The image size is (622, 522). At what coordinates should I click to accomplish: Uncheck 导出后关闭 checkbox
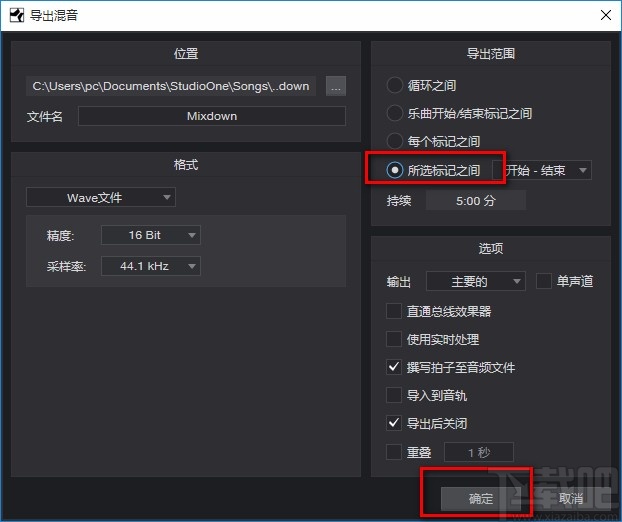tap(394, 423)
